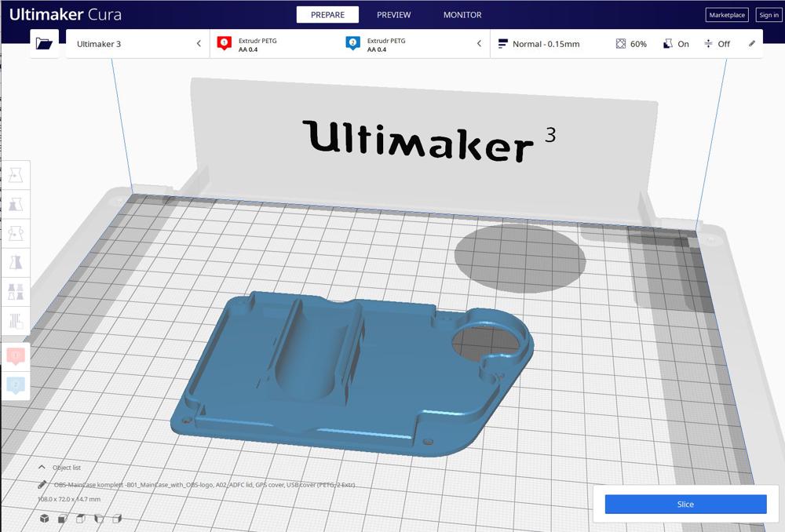Open the Normal - 0.15mm profile dropdown

point(546,44)
